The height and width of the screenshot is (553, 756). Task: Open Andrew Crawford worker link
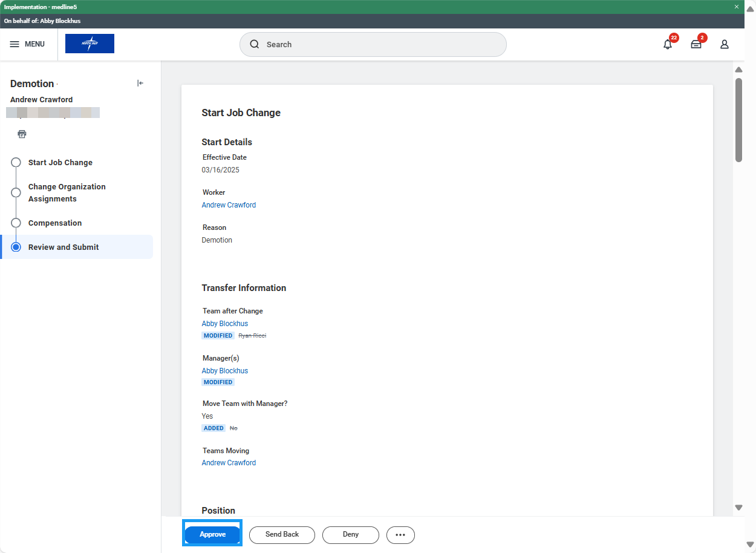(x=229, y=205)
